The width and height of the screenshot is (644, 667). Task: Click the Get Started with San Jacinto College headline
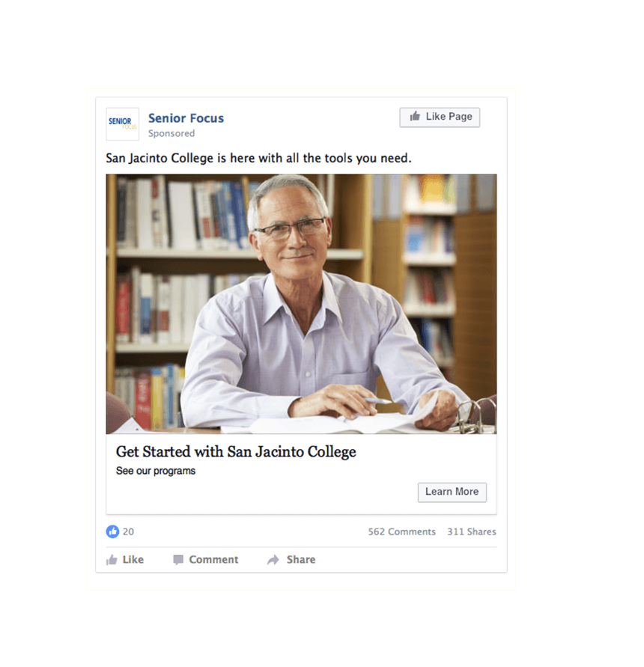pyautogui.click(x=236, y=451)
